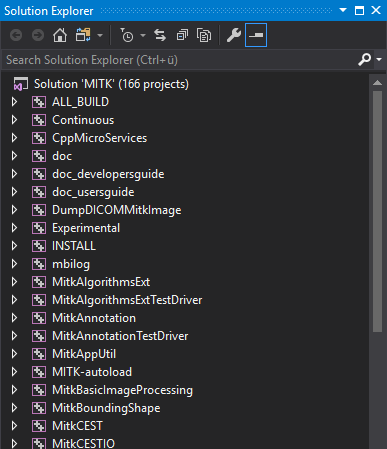Select the mbilog project
This screenshot has height=449, width=387.
(x=71, y=264)
